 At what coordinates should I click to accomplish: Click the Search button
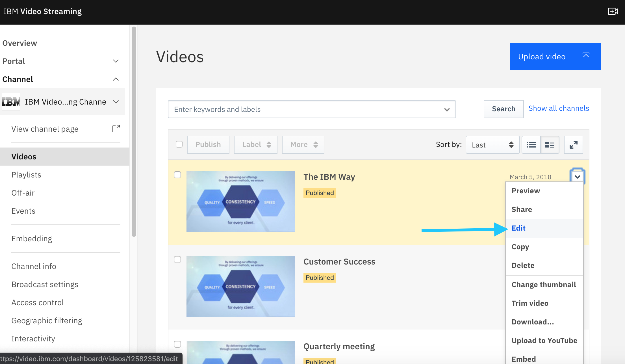pos(504,109)
